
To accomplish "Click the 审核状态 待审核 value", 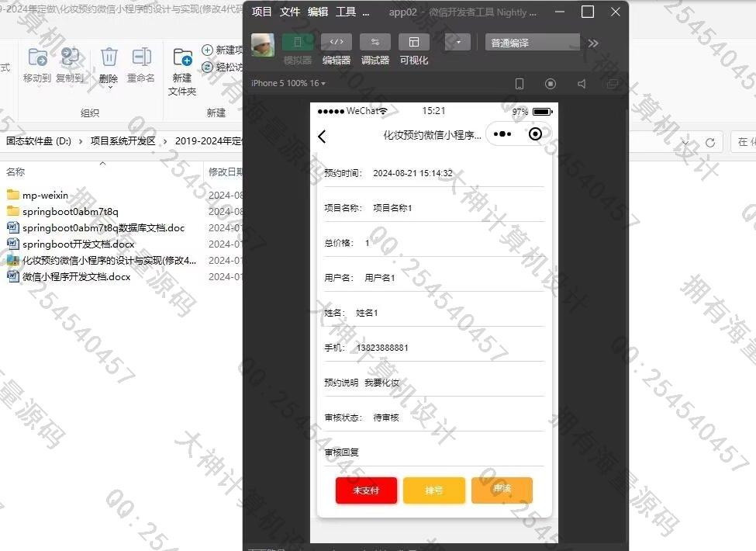I will point(386,418).
